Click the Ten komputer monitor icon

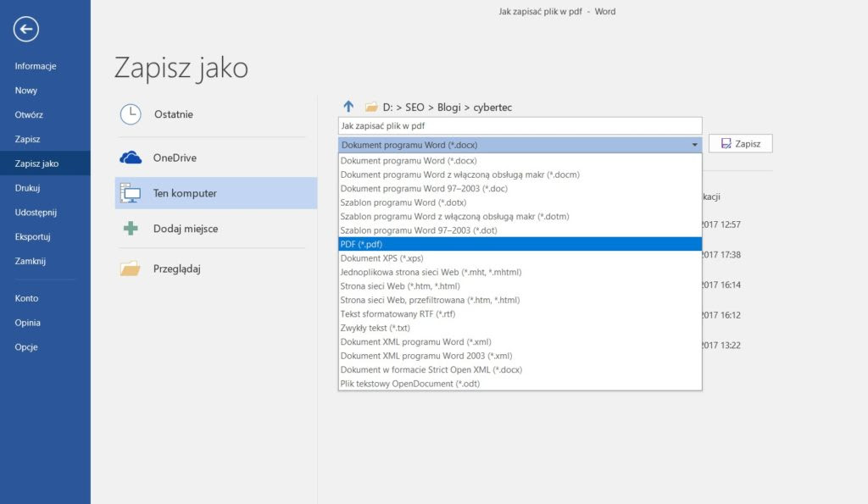pos(131,193)
